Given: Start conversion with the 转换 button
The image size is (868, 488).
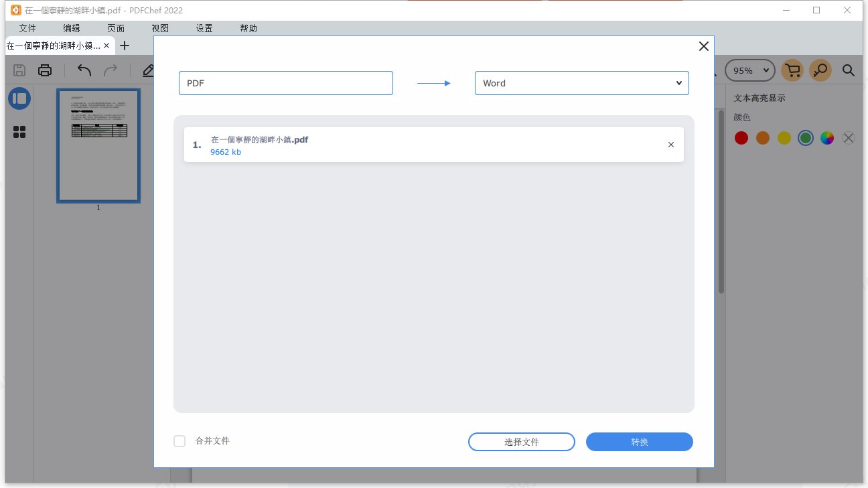Looking at the screenshot, I should [x=639, y=442].
